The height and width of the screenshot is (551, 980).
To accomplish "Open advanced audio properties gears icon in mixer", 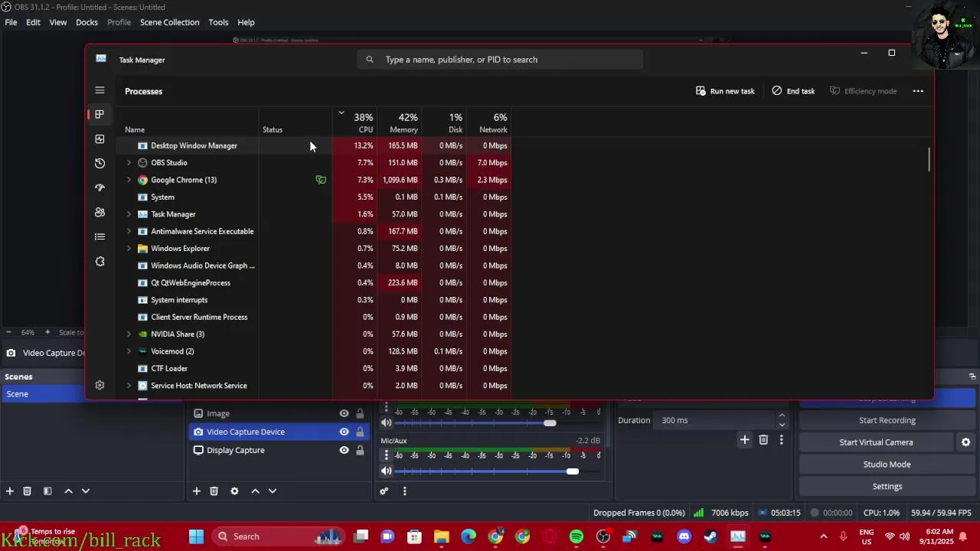I will click(x=384, y=491).
